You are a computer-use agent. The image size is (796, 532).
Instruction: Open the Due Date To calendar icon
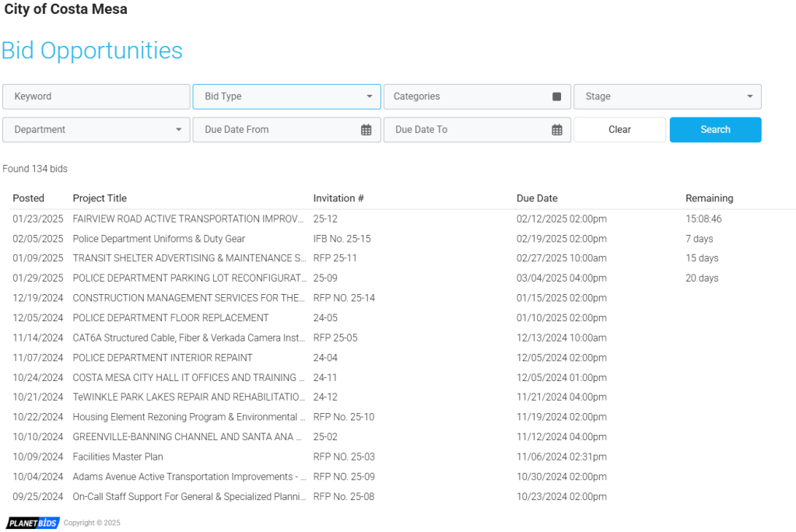[x=556, y=130]
